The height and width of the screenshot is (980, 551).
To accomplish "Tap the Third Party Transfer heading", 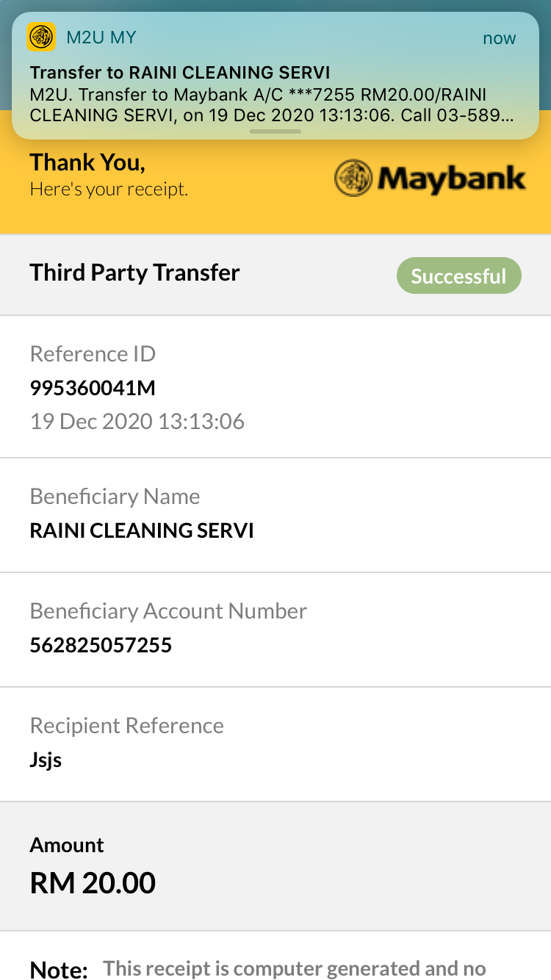I will [x=134, y=273].
